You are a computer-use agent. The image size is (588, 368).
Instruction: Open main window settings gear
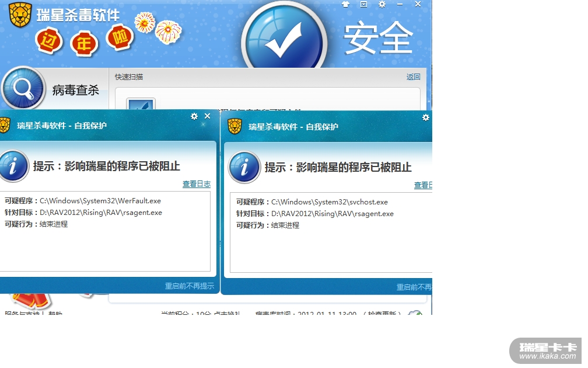[381, 4]
